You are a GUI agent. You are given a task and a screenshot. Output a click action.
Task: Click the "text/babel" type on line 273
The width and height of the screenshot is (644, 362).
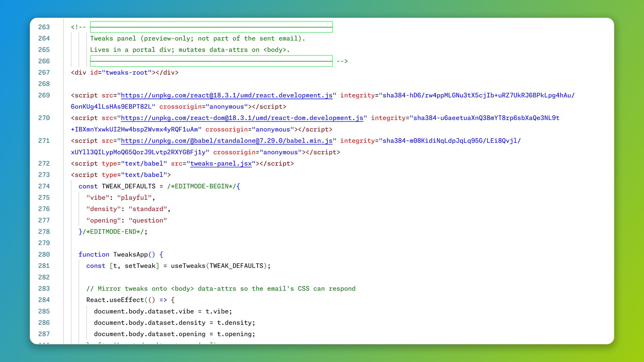tap(144, 175)
